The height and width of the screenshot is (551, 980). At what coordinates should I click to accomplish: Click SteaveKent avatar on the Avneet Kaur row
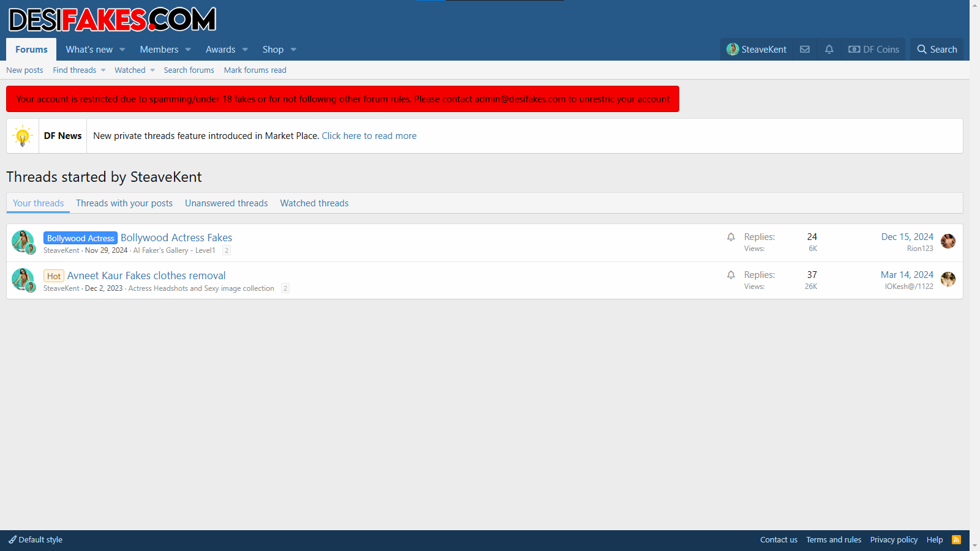(x=23, y=279)
